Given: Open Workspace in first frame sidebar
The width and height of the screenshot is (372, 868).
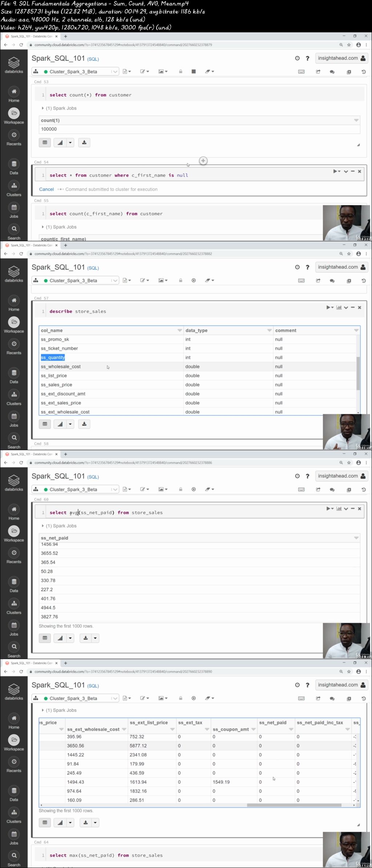Looking at the screenshot, I should (x=14, y=117).
